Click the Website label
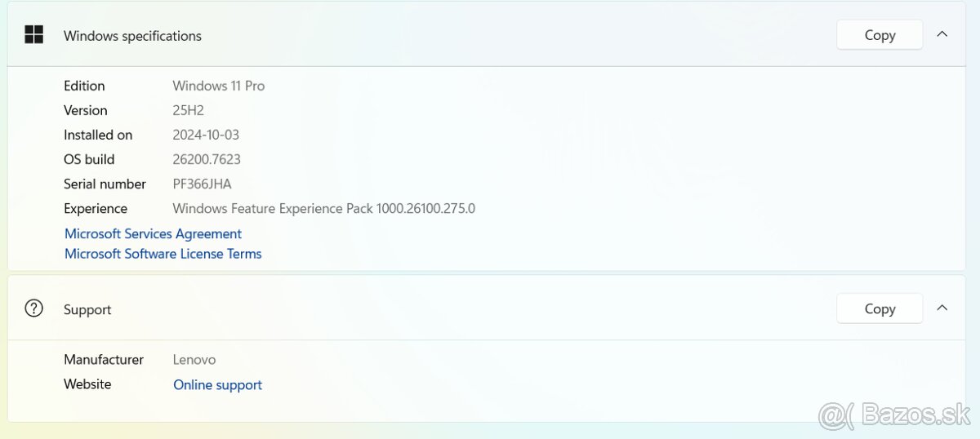This screenshot has height=439, width=980. [x=87, y=384]
